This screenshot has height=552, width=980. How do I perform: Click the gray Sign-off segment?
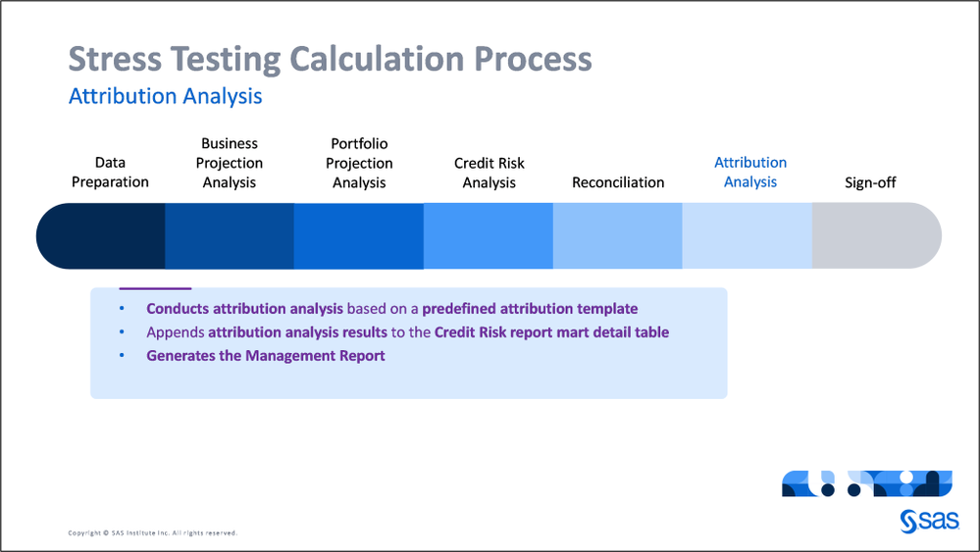pos(873,236)
